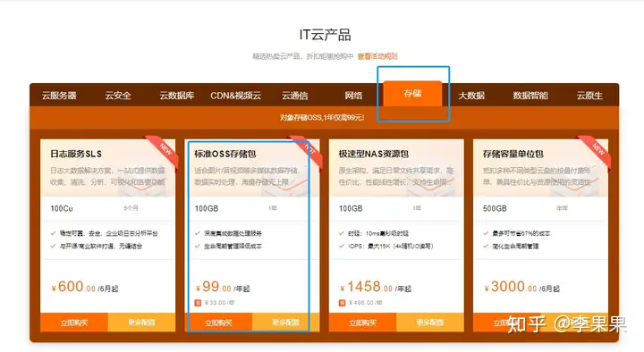Click the 存储容量单位包 card title
Viewport: 644px width, 352px height.
click(513, 154)
